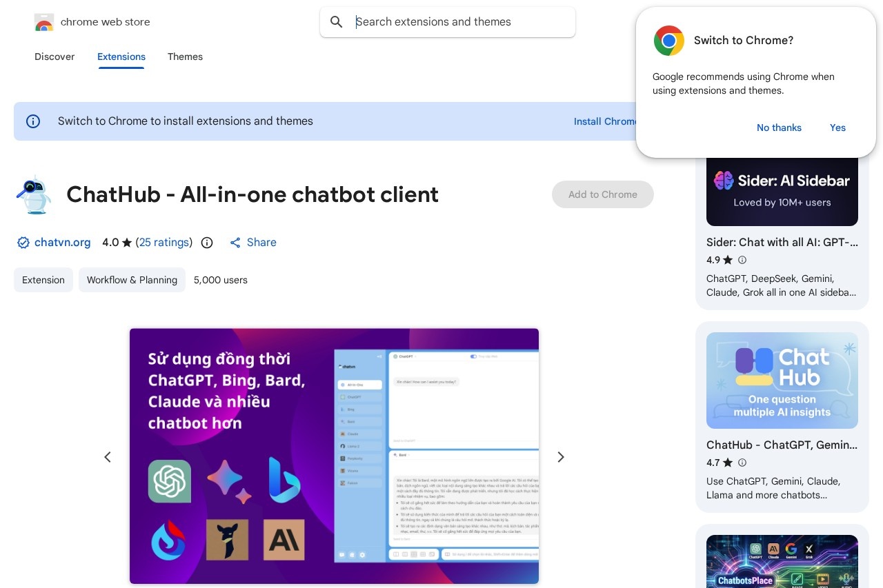
Task: Focus the Search extensions and themes field
Action: 455,22
